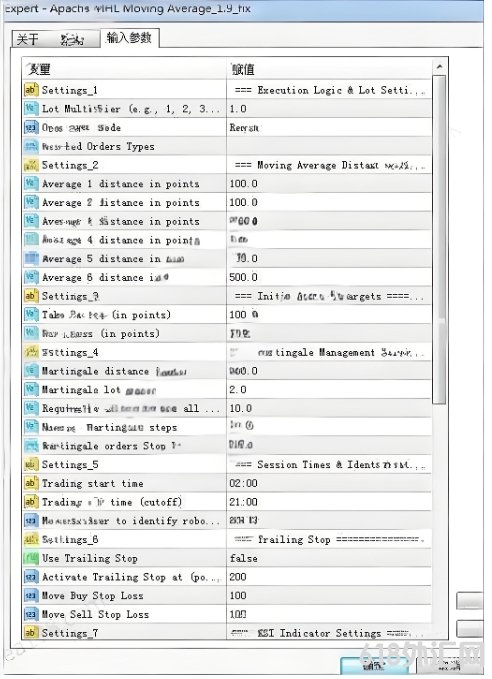Click the Martingale lot row icon

(x=31, y=389)
